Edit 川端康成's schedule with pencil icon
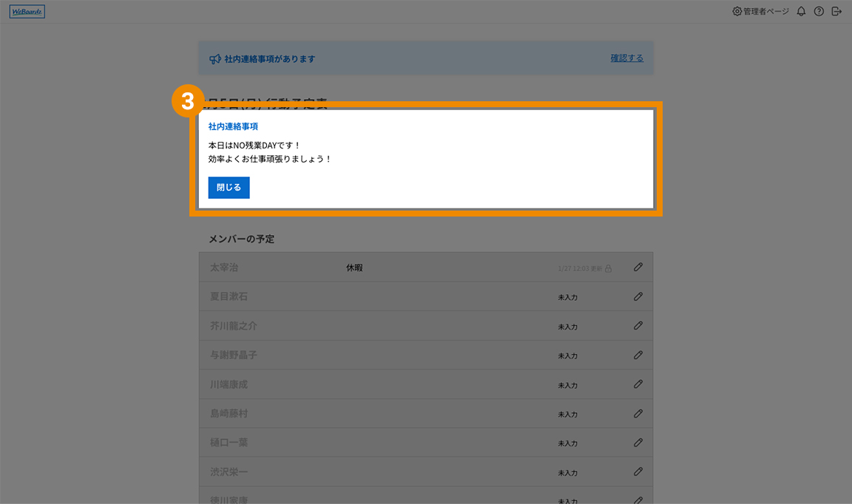This screenshot has width=852, height=504. pyautogui.click(x=638, y=384)
